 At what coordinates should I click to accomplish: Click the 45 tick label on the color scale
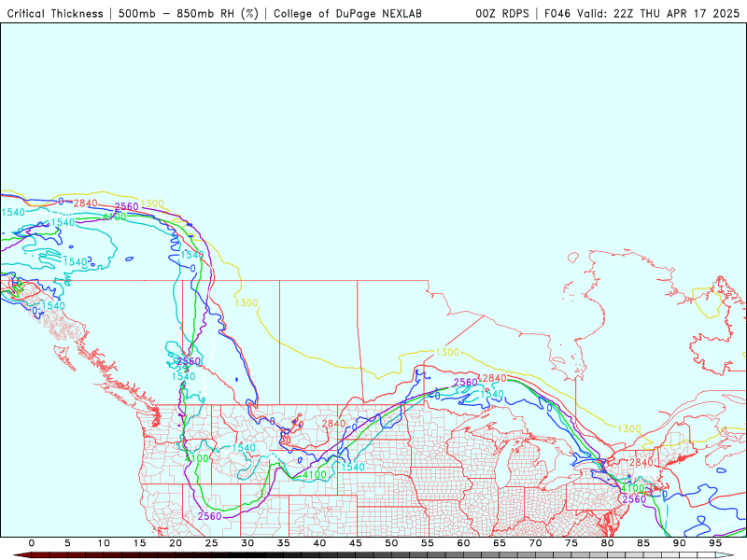[356, 543]
